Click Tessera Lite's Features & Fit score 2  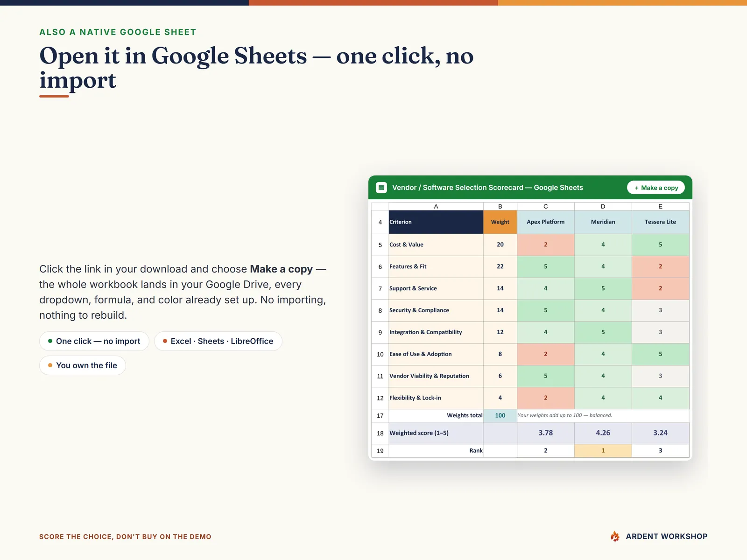[660, 266]
